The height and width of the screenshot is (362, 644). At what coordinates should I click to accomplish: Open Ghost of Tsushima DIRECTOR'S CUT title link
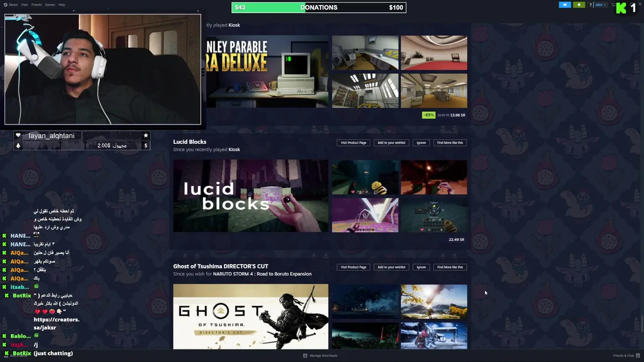tap(221, 266)
